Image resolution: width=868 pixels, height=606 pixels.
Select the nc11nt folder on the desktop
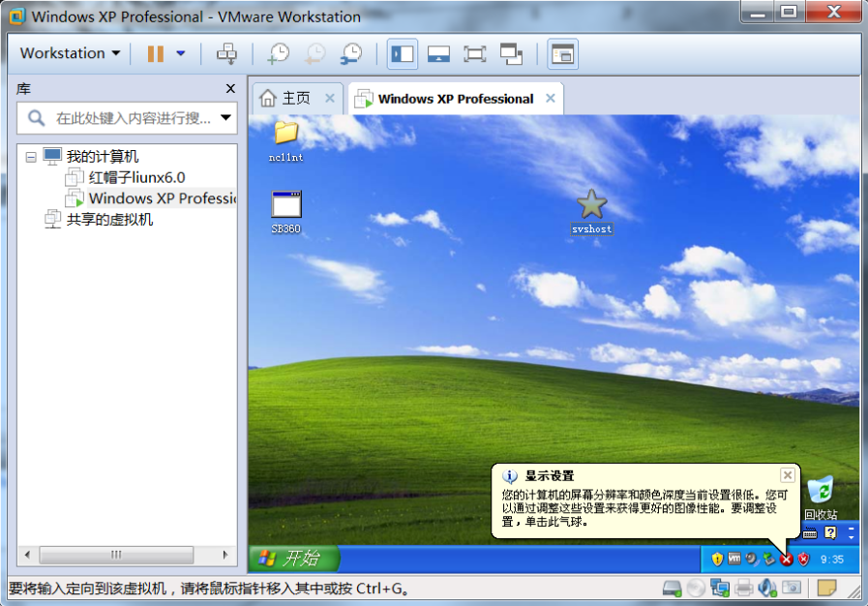coord(285,141)
